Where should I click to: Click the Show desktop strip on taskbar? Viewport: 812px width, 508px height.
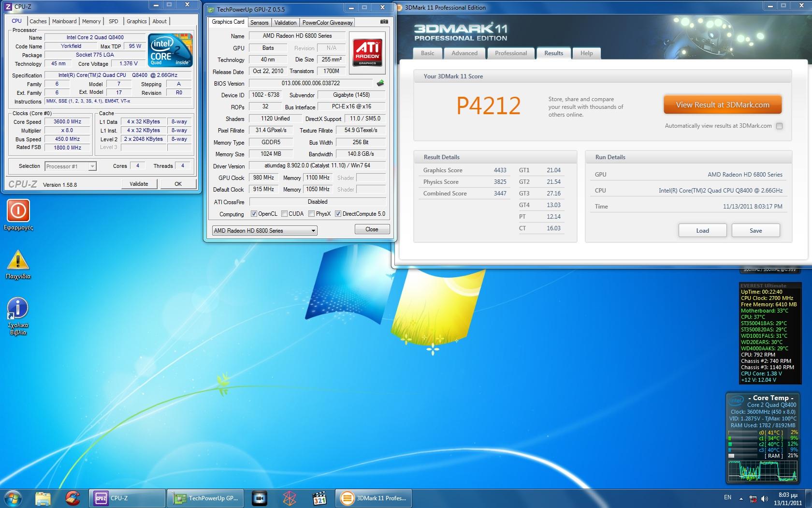pos(809,498)
